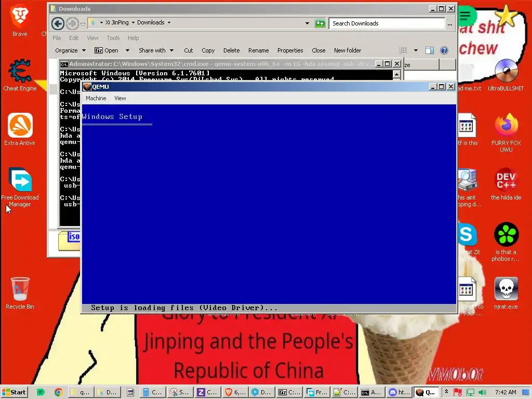Open the Recycle Bin
Viewport: 532px width, 399px height.
(20, 292)
